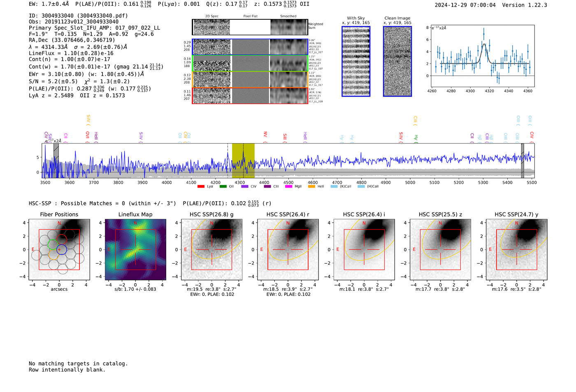
Task: Click the Smoothed column header
Action: (x=288, y=16)
